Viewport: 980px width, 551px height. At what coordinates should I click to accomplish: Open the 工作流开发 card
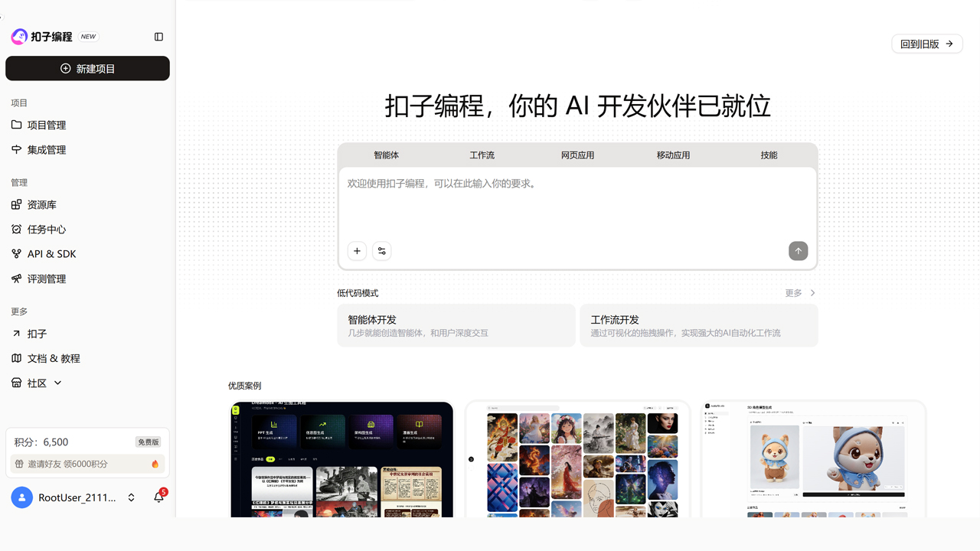699,325
